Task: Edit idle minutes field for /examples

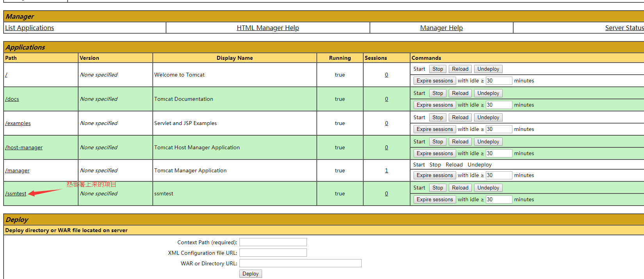Action: pos(499,129)
